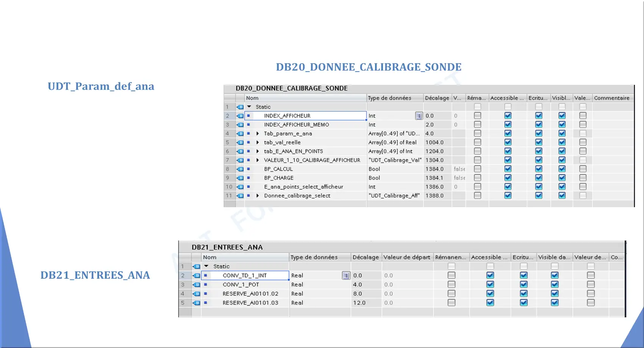Expand the tab_val_reelle array
Image resolution: width=644 pixels, height=348 pixels.
pyautogui.click(x=258, y=142)
